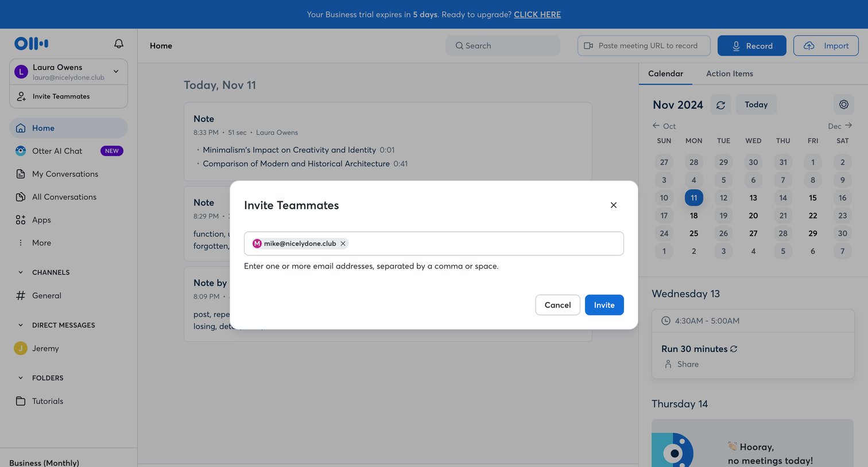868x467 pixels.
Task: Jump to Today in calendar
Action: coord(756,104)
